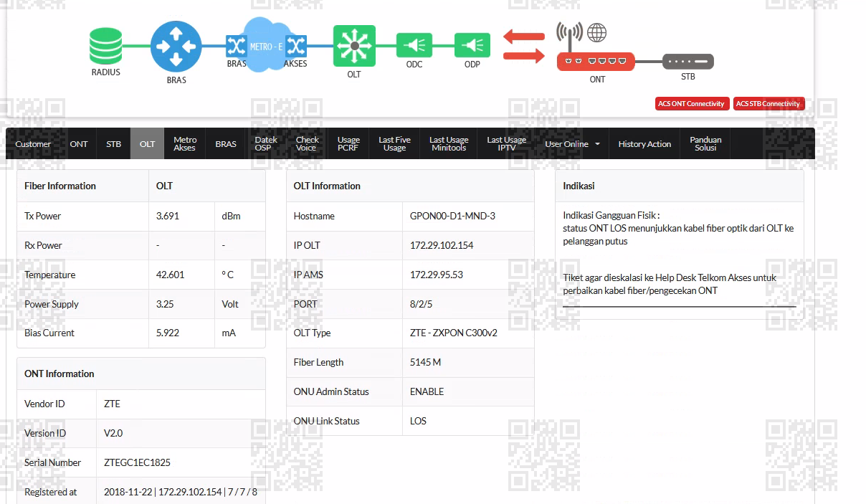
Task: Open the Check Voice tab
Action: point(308,144)
